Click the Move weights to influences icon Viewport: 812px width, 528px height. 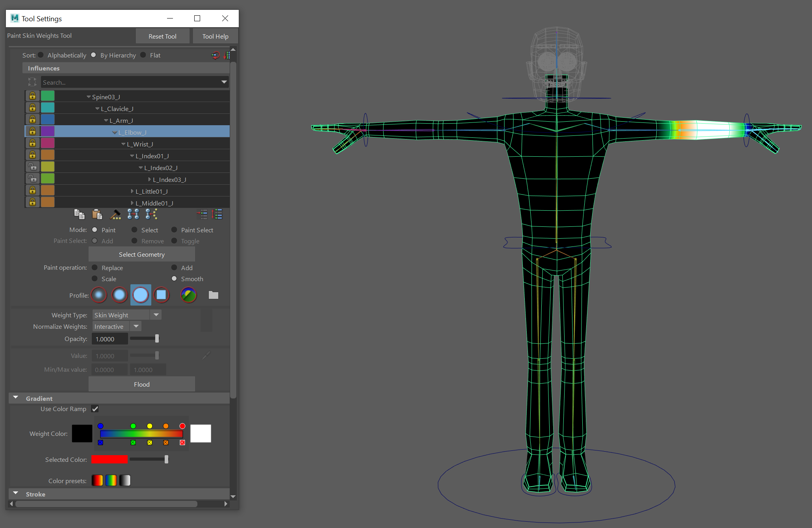click(x=133, y=214)
